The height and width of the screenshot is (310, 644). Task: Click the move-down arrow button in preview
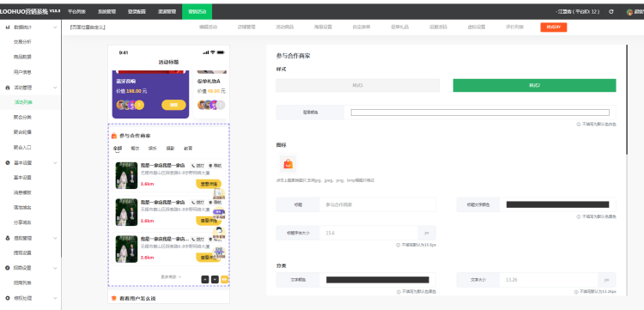(215, 279)
